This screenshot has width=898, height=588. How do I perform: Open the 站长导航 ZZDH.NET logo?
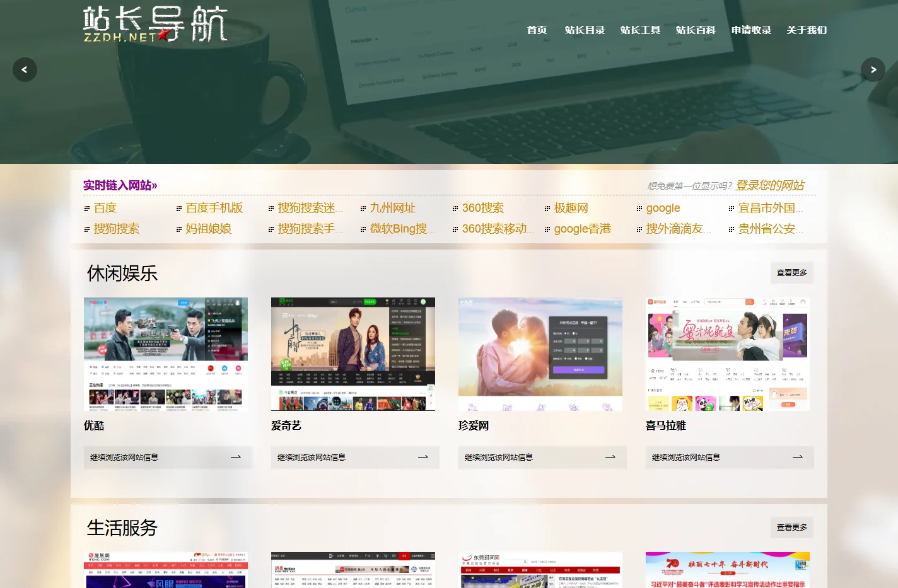[155, 25]
